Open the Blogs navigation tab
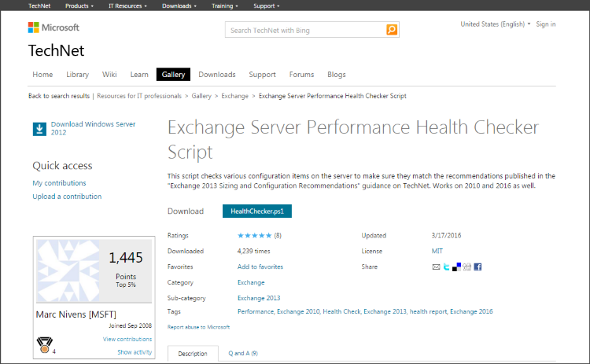Image resolution: width=590 pixels, height=364 pixels. (x=337, y=75)
